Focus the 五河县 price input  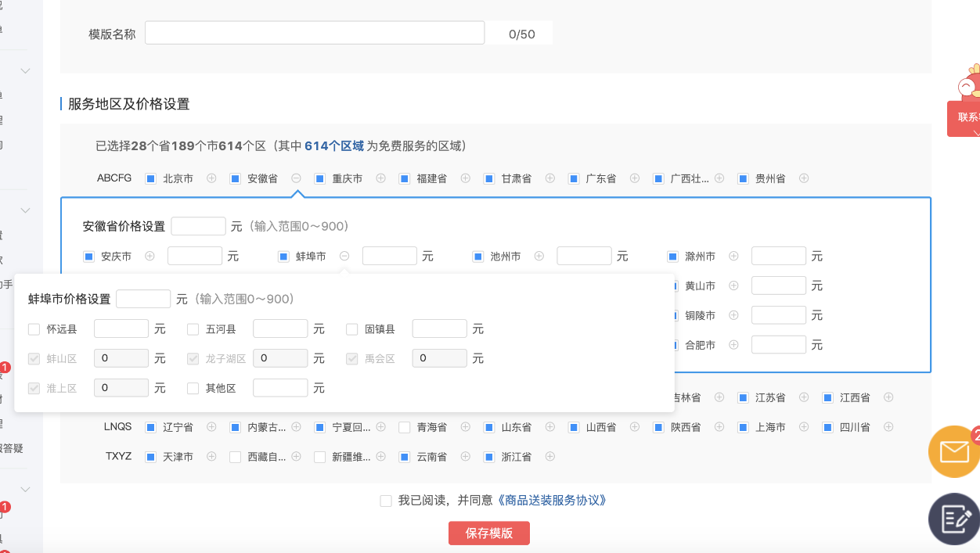pos(280,329)
